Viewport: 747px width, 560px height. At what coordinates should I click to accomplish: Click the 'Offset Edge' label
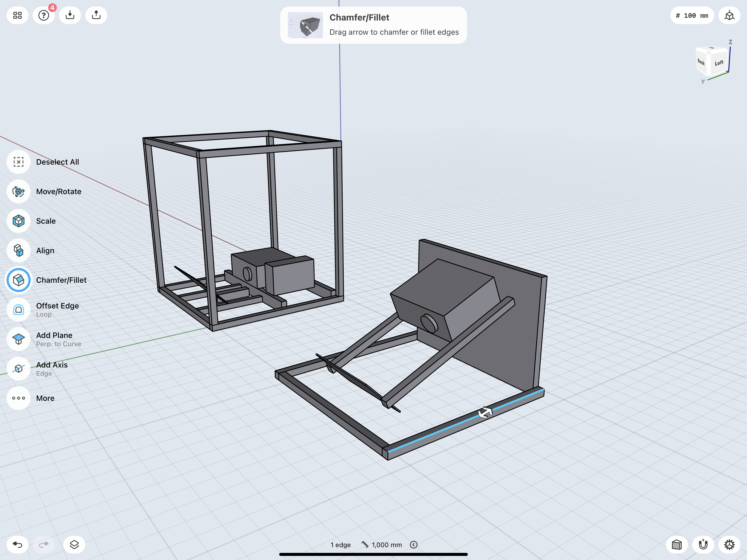pos(57,306)
